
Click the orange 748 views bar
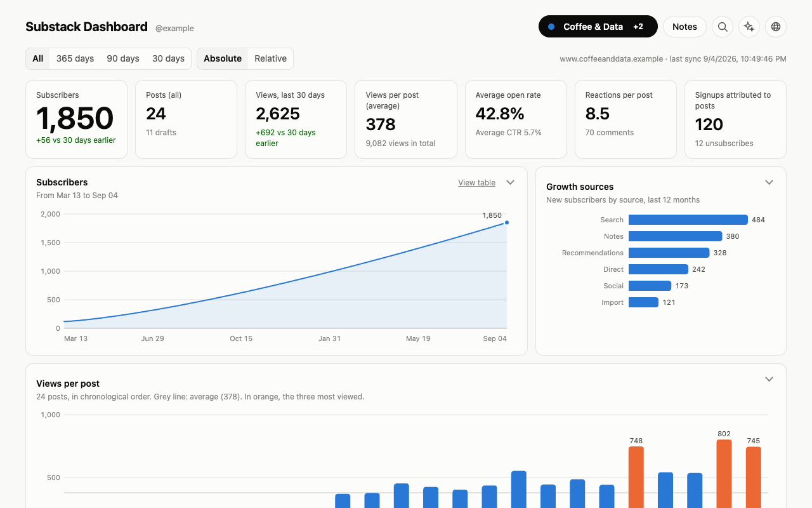[636, 477]
